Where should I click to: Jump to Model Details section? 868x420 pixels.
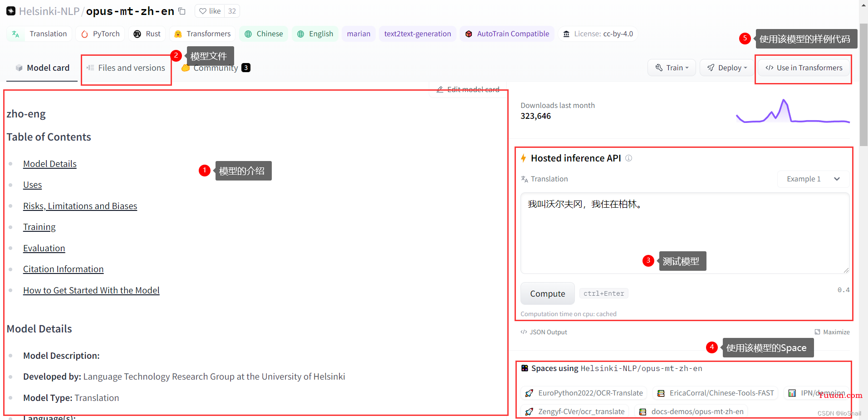pos(50,164)
